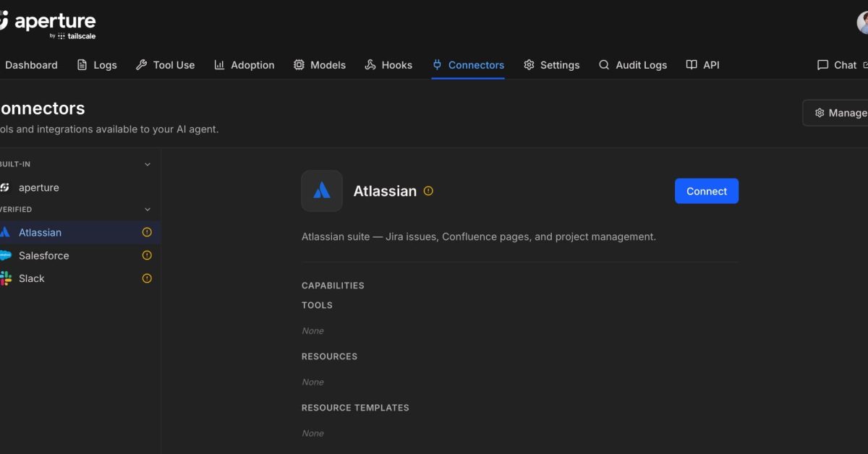The height and width of the screenshot is (454, 868).
Task: Click the API book icon
Action: coord(692,65)
